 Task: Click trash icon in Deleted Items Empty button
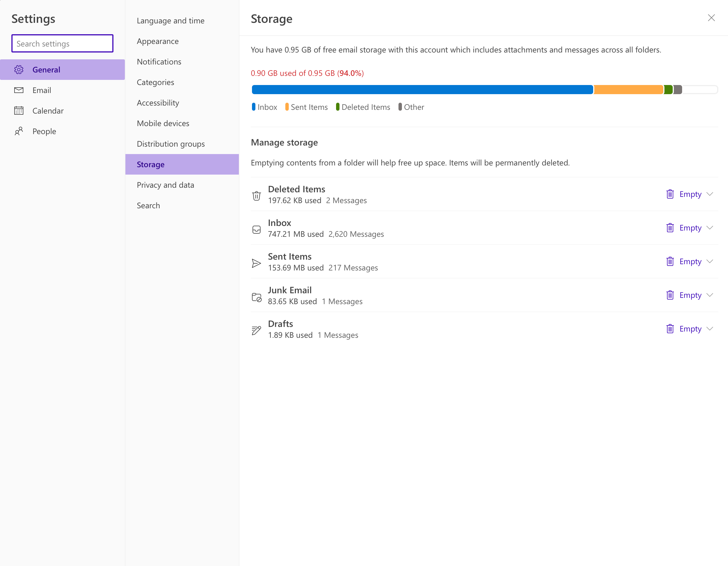670,194
